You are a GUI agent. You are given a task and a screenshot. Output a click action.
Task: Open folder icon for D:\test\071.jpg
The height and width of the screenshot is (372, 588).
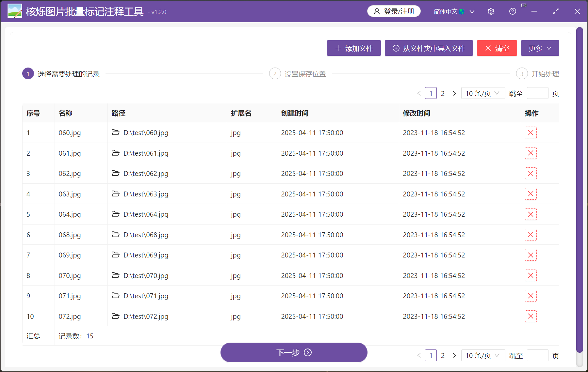pos(115,295)
